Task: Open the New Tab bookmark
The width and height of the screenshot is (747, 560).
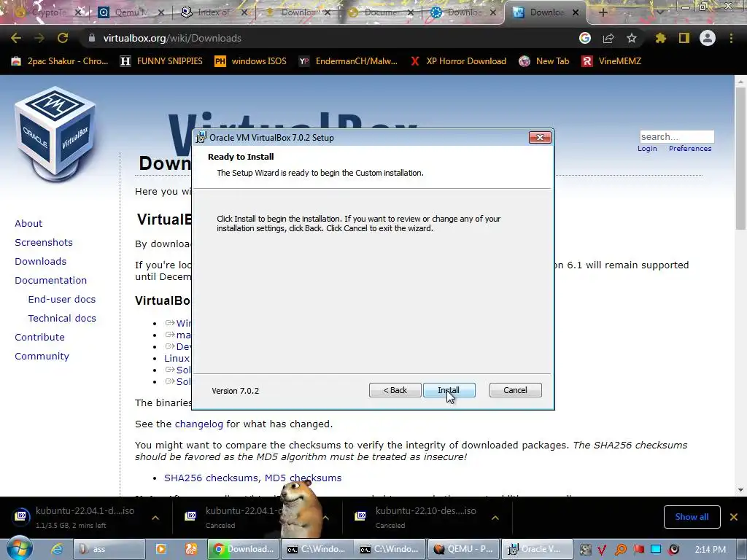Action: [544, 61]
